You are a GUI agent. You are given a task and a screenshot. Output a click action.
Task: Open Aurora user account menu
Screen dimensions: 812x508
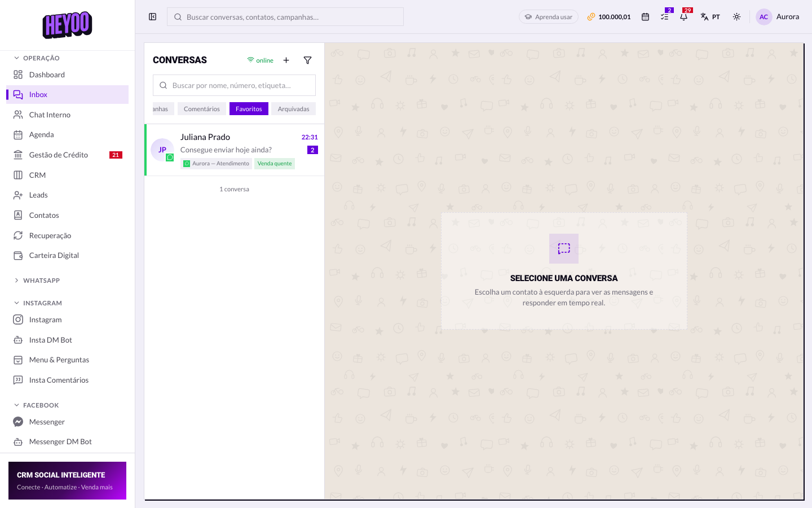(778, 17)
